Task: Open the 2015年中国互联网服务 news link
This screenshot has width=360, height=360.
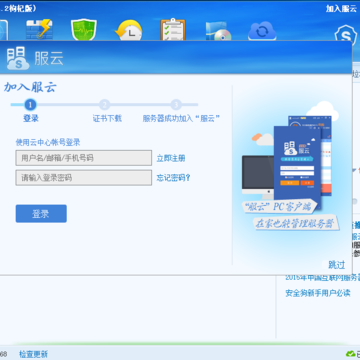Action: point(322,278)
